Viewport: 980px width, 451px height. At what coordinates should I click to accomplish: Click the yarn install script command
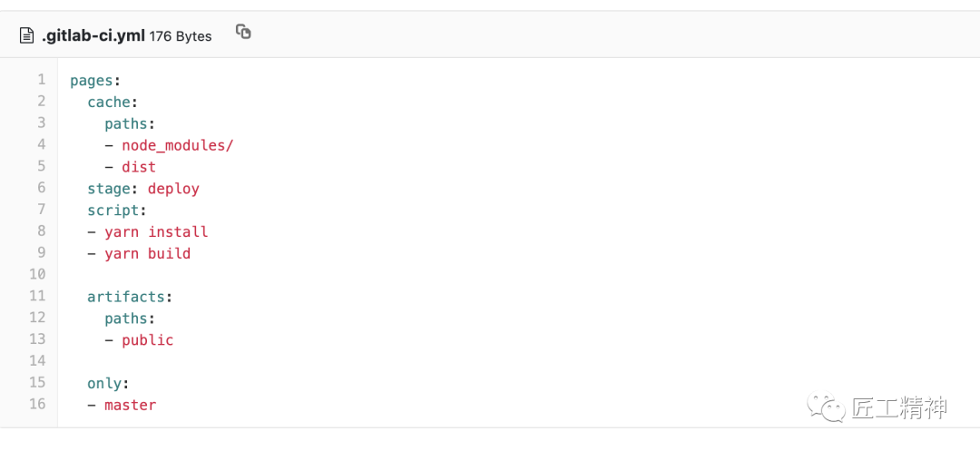click(156, 231)
